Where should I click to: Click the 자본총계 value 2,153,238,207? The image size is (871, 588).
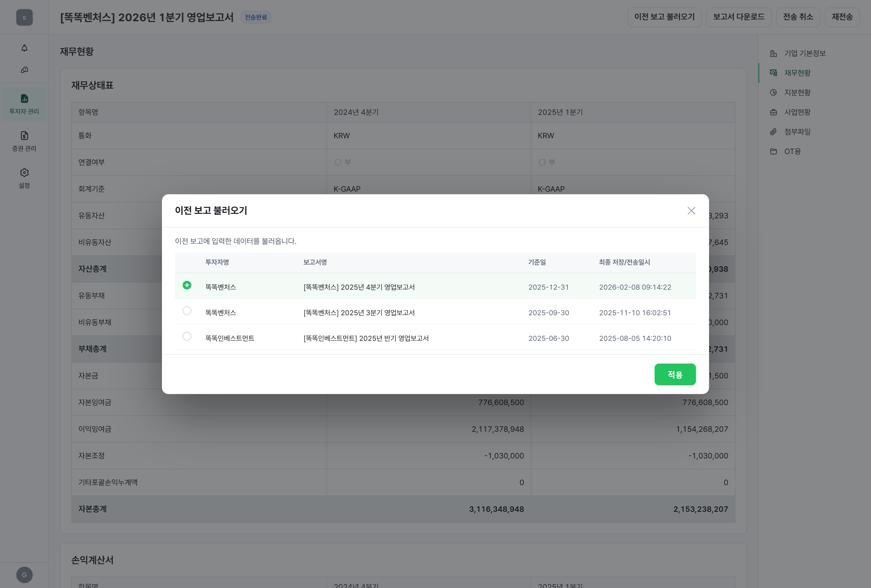coord(700,509)
